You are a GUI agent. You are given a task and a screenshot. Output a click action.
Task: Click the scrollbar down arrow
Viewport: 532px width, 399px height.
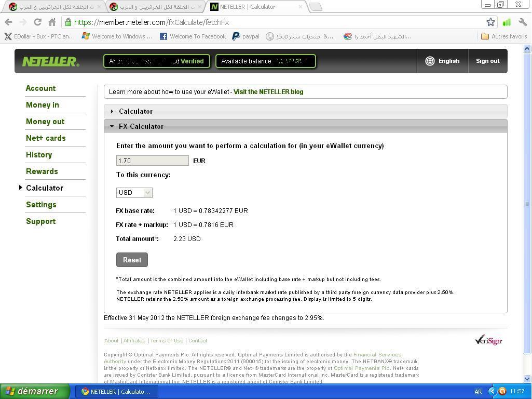[527, 379]
